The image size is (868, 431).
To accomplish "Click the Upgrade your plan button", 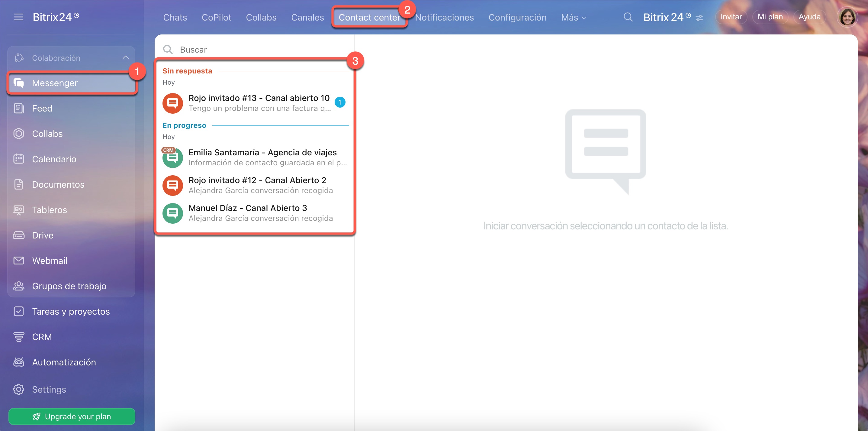I will pyautogui.click(x=72, y=416).
